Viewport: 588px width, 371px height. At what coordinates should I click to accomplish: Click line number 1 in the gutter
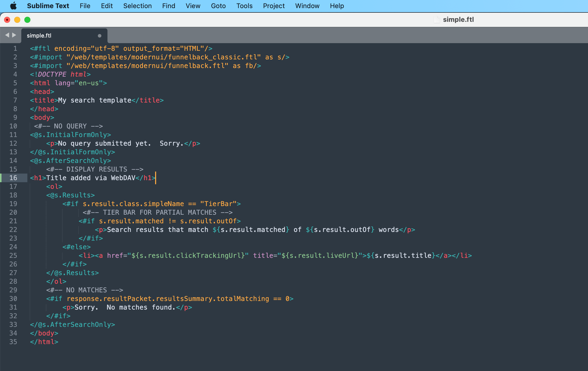15,48
